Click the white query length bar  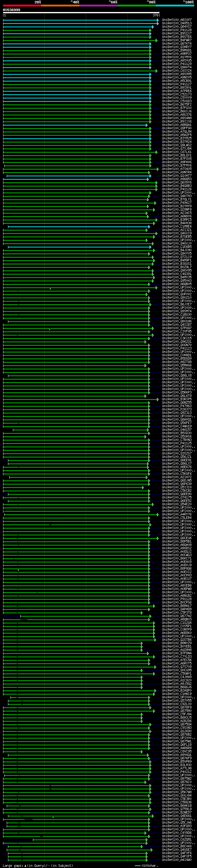coord(81,13)
